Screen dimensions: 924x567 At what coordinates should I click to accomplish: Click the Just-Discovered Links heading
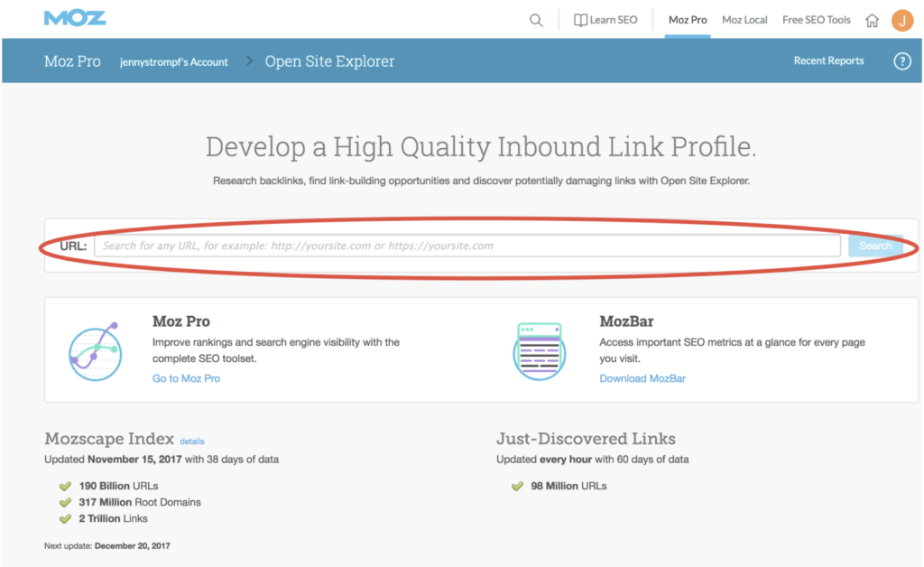(586, 439)
